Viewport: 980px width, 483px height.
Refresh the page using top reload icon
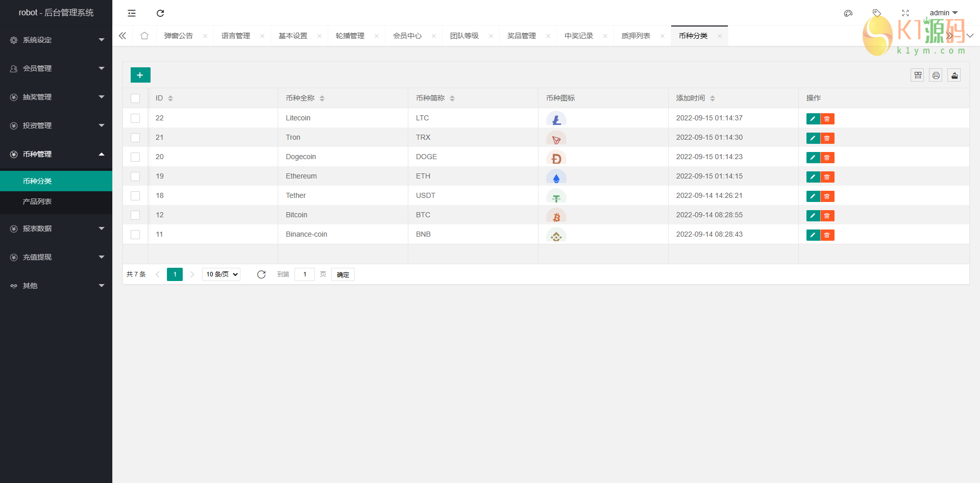pyautogui.click(x=160, y=13)
